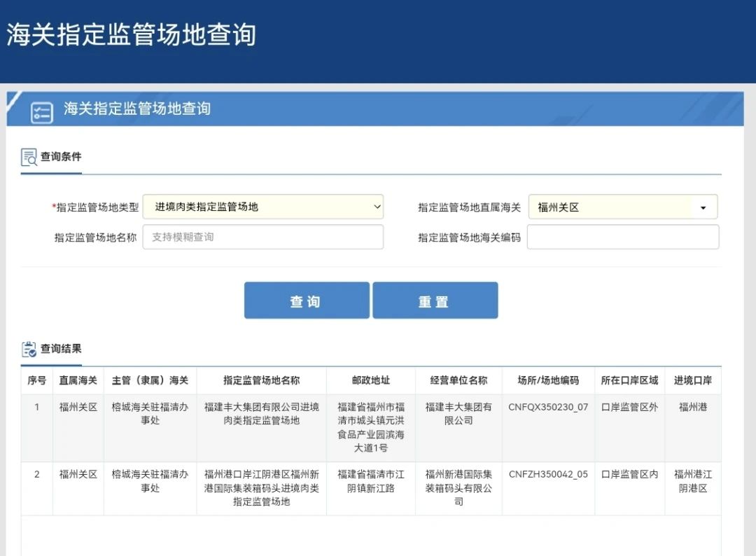Select code CNFZH350042_05 cell
The height and width of the screenshot is (556, 756).
pyautogui.click(x=548, y=474)
